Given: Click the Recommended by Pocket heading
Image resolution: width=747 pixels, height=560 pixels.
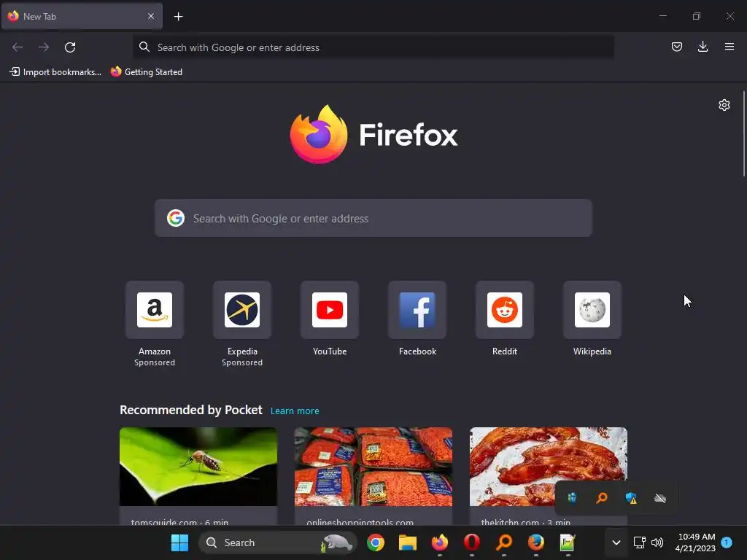Looking at the screenshot, I should [190, 410].
